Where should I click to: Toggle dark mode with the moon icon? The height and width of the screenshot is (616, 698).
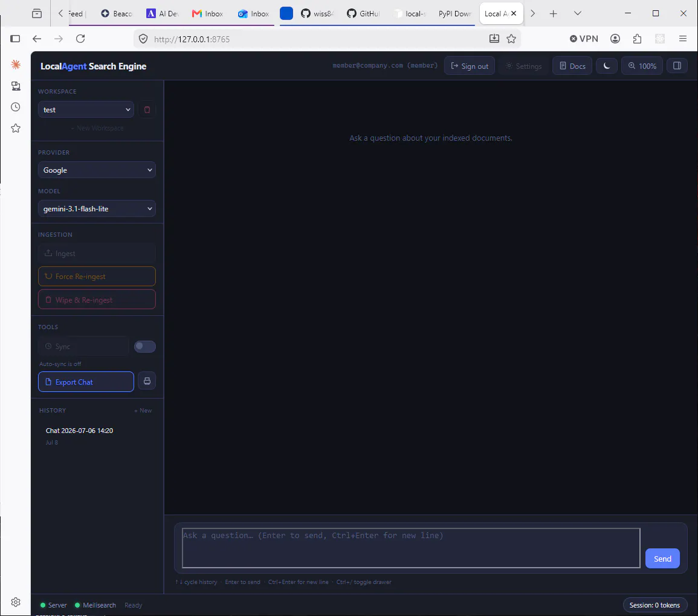pos(606,66)
